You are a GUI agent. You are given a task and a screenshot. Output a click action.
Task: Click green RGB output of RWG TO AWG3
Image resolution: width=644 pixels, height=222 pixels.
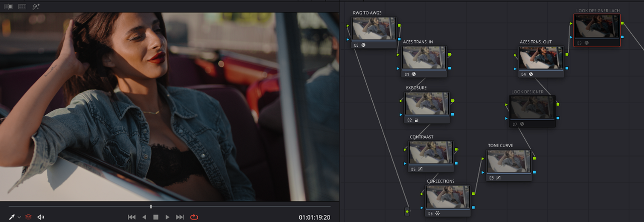[399, 25]
